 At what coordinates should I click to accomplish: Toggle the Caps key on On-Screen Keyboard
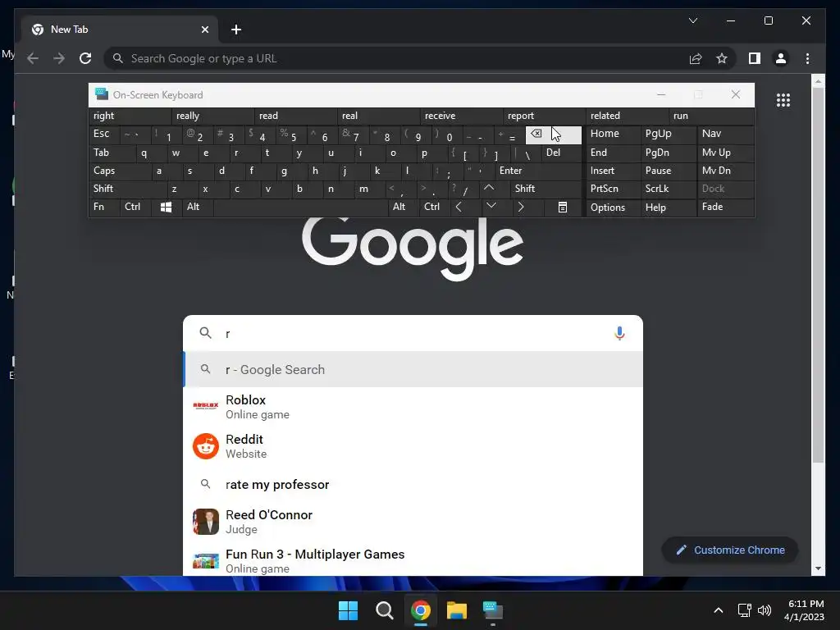coord(119,171)
